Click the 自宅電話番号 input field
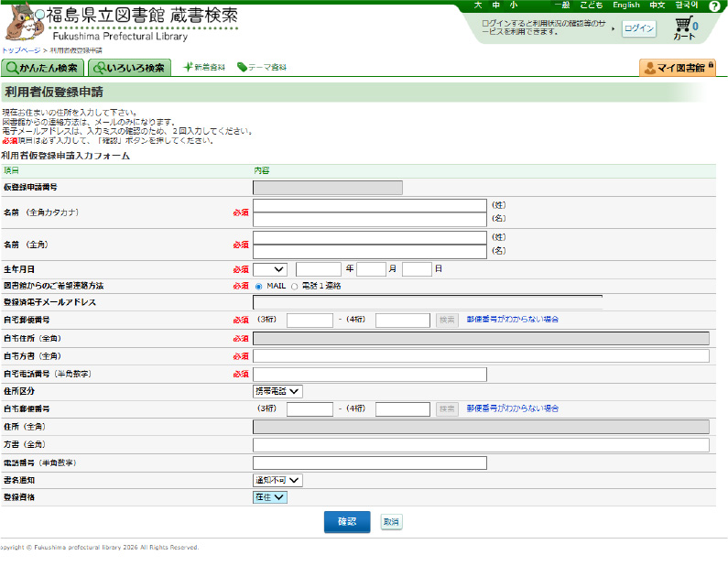This screenshot has height=566, width=728. [x=370, y=374]
